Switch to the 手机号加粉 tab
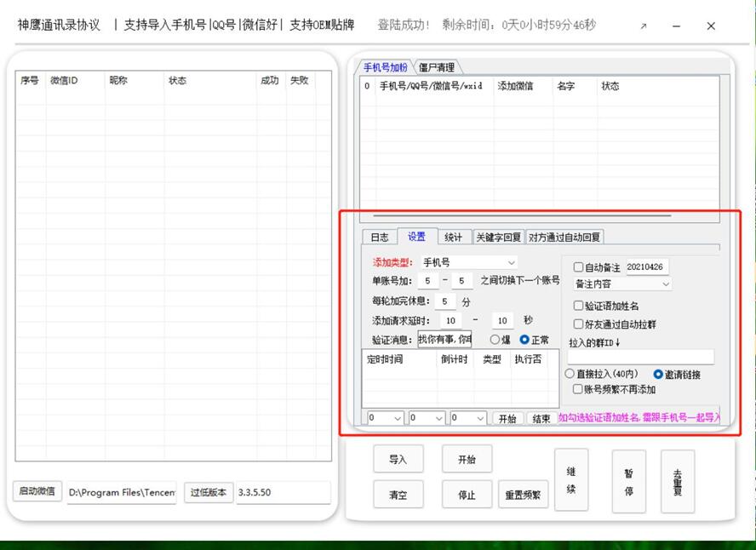 click(x=385, y=67)
